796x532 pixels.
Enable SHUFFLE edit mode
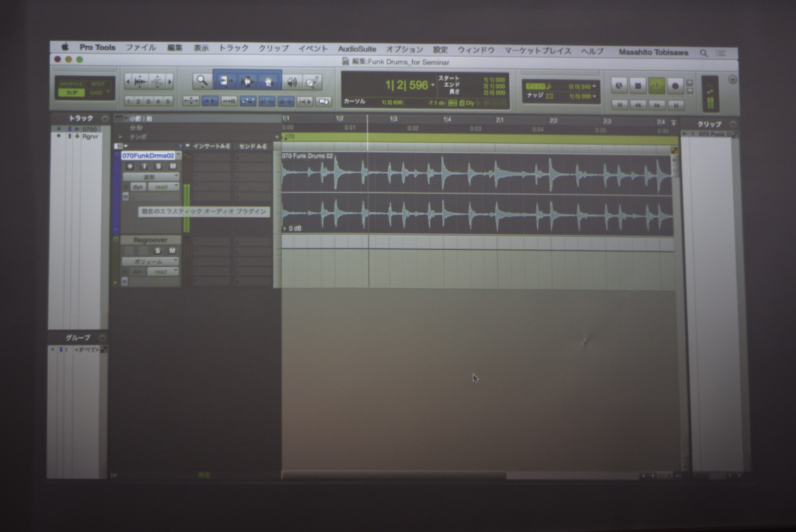(71, 84)
